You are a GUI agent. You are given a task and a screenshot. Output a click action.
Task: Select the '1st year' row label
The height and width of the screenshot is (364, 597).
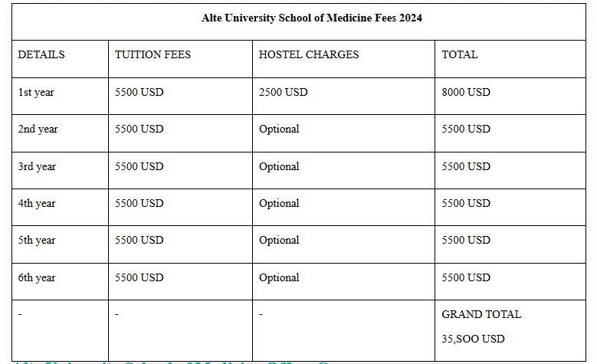[36, 92]
